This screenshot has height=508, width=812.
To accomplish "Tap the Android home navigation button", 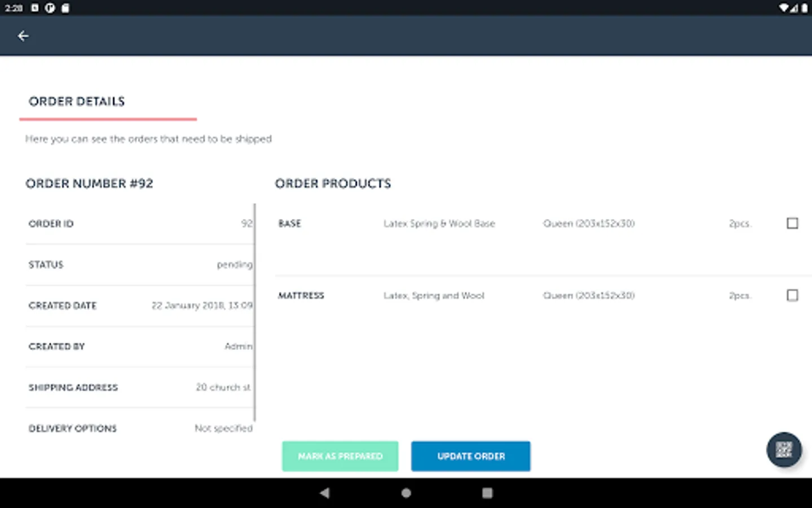I will point(406,493).
